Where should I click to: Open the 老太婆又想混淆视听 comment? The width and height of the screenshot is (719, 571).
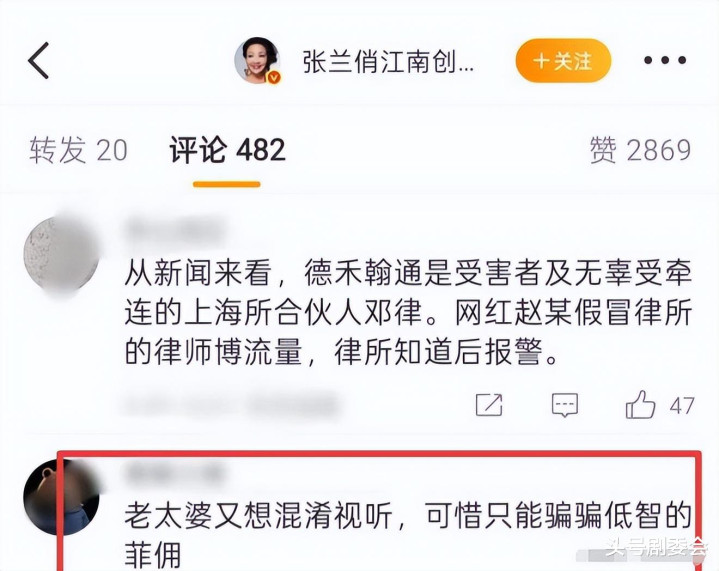pyautogui.click(x=408, y=535)
